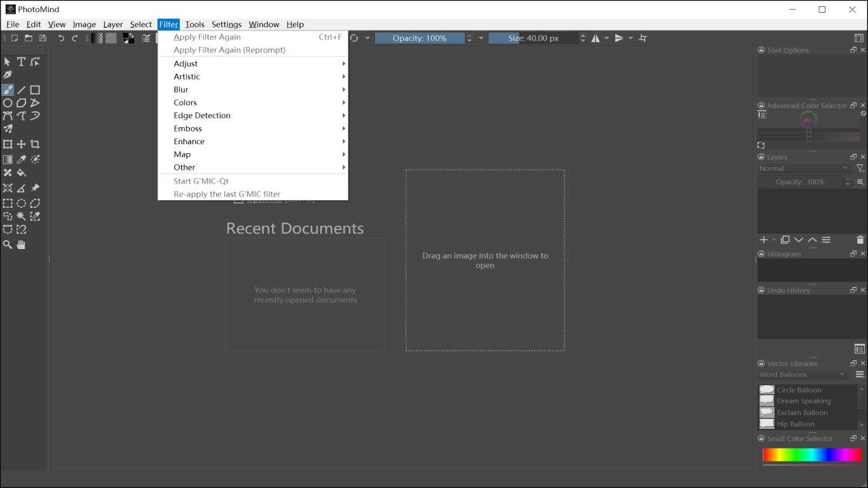The height and width of the screenshot is (488, 868).
Task: Open the layer blending mode dropdown showing Normal
Action: coord(802,168)
